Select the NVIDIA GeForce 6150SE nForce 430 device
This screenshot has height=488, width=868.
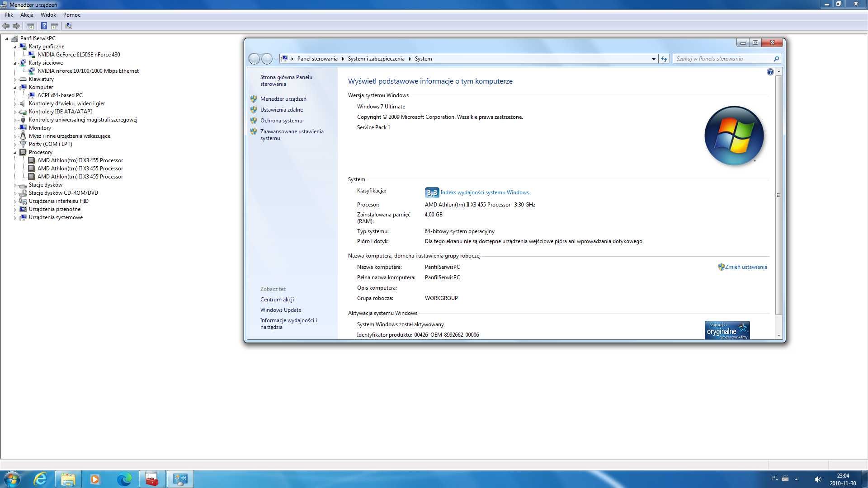coord(79,55)
